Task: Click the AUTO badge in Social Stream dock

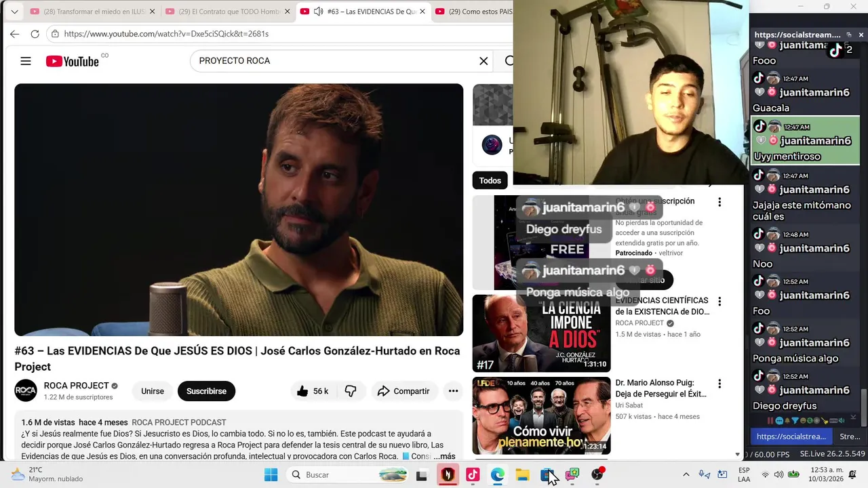Action: [833, 420]
